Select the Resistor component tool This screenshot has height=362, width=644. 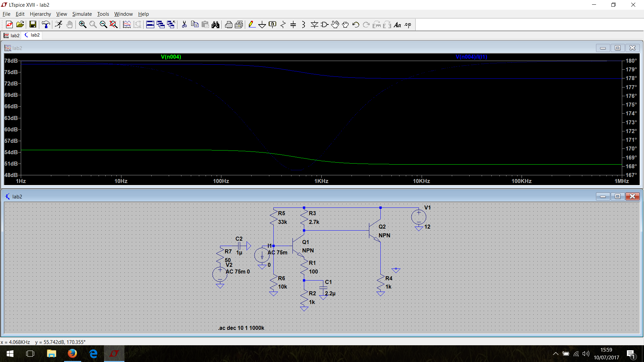pyautogui.click(x=283, y=24)
